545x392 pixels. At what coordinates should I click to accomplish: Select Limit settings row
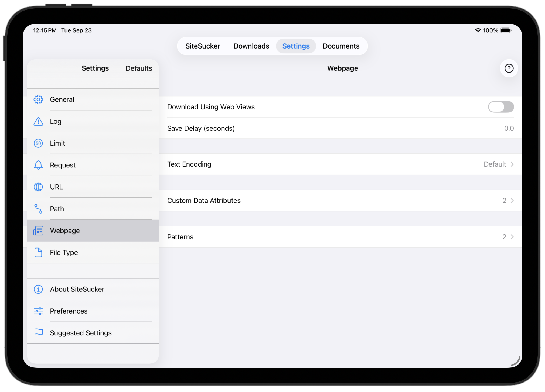(x=93, y=143)
